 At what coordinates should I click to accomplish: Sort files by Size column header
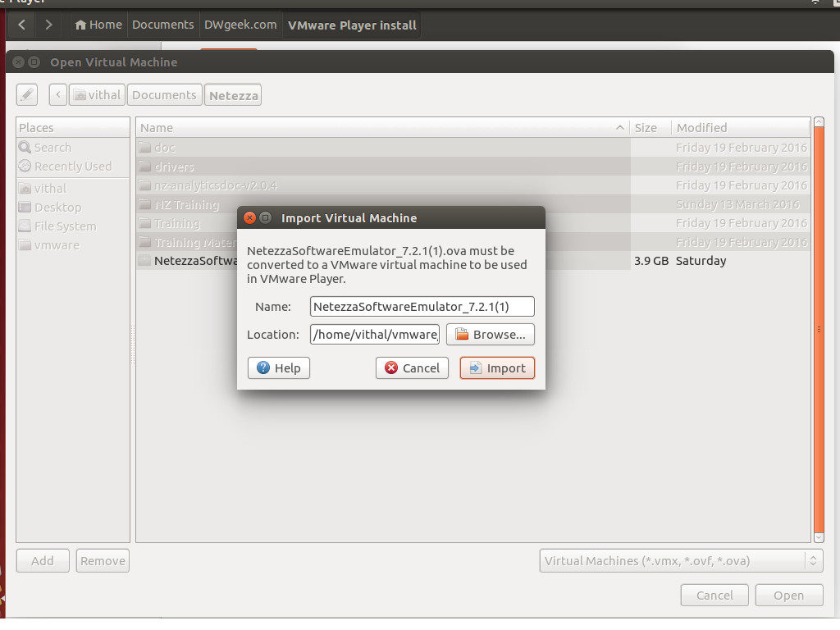650,127
